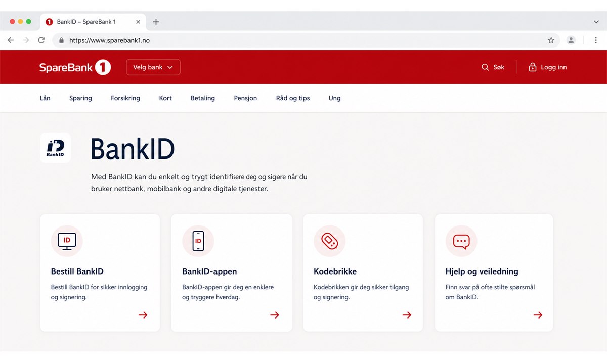Open the Hjelp og veiledning heading link

482,271
